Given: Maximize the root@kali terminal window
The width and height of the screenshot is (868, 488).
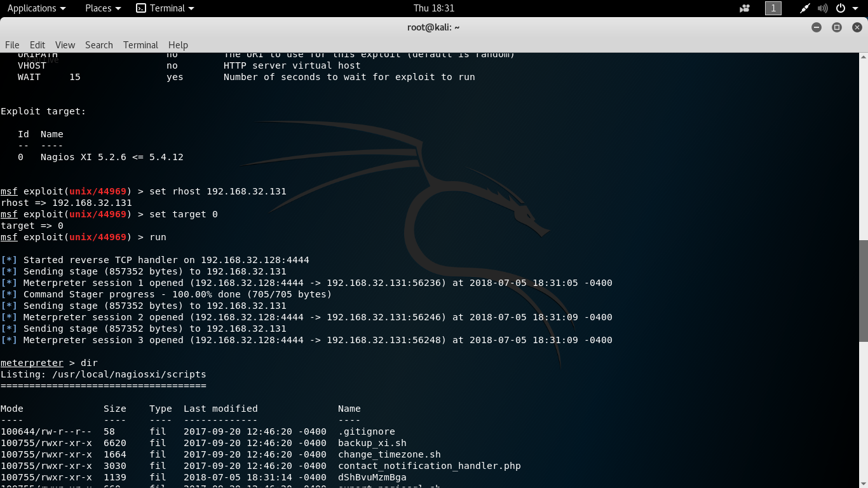Looking at the screenshot, I should coord(837,27).
